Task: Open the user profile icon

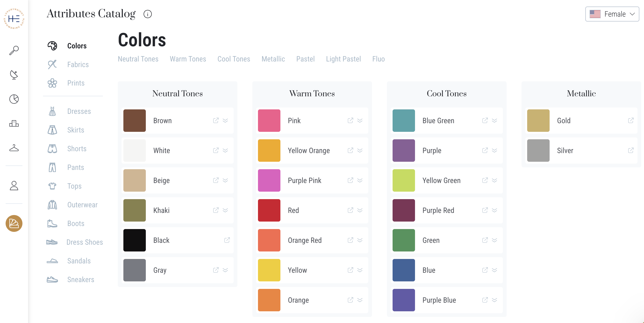Action: coord(14,186)
